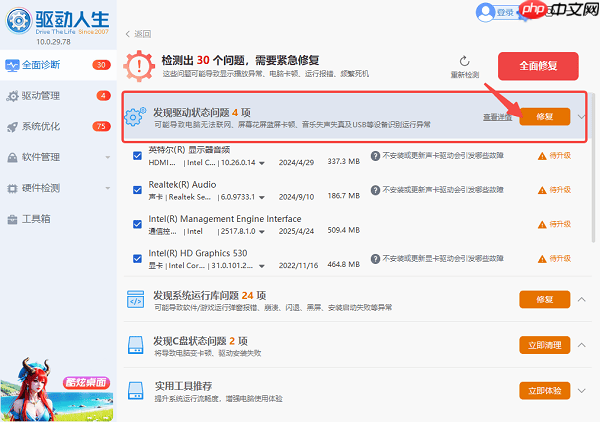The height and width of the screenshot is (422, 600).
Task: Click the 337.3 MB size value
Action: pyautogui.click(x=344, y=161)
